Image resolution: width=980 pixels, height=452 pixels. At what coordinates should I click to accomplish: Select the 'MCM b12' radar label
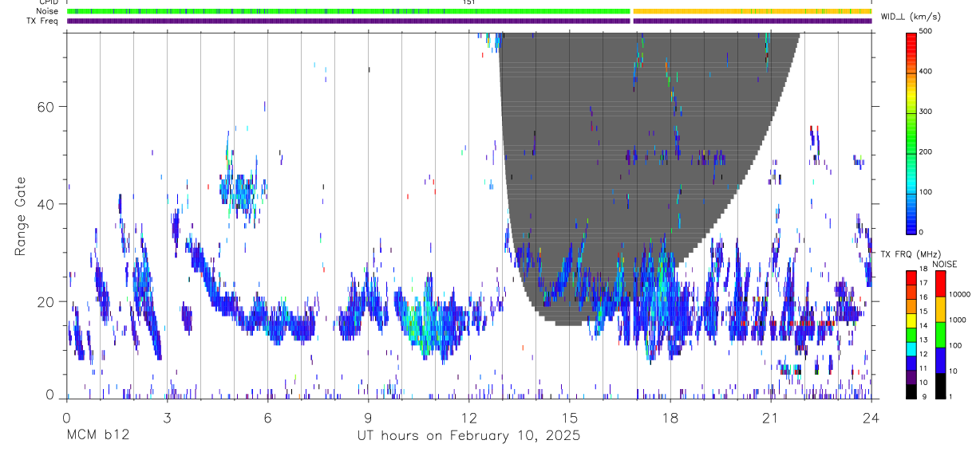pyautogui.click(x=97, y=436)
